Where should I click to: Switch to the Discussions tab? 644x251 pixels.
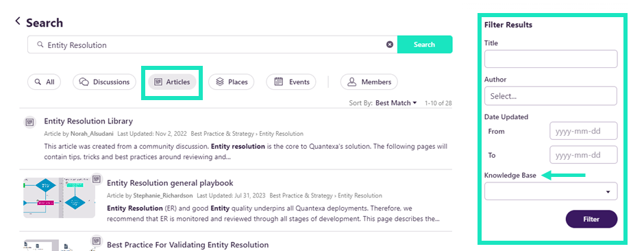tap(104, 82)
